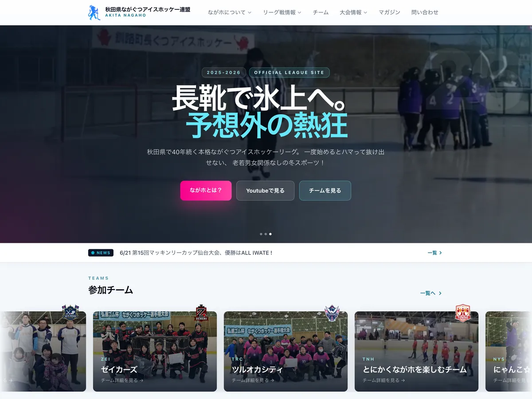Click the chevron beside news 一覧
This screenshot has width=532, height=399.
pos(440,253)
